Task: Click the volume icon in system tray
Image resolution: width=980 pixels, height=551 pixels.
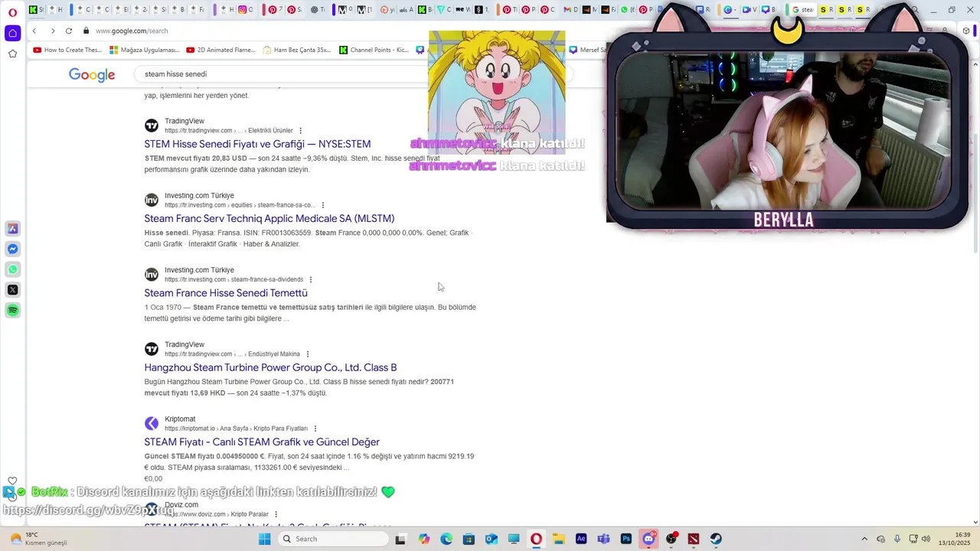Action: coord(926,539)
